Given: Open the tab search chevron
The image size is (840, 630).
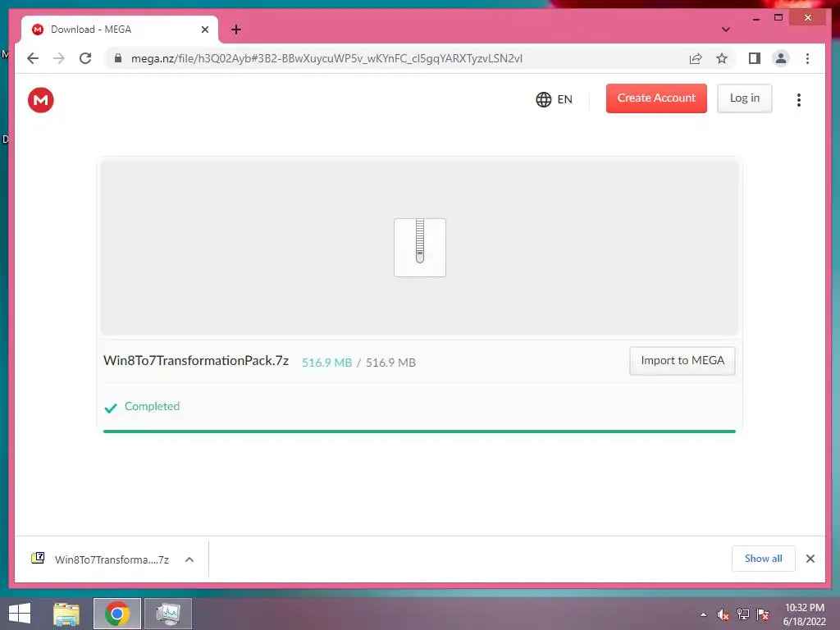Looking at the screenshot, I should pyautogui.click(x=725, y=30).
